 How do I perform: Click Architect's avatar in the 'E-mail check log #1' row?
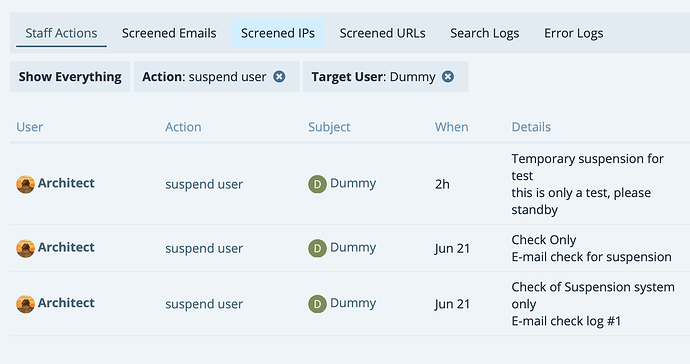(x=26, y=304)
